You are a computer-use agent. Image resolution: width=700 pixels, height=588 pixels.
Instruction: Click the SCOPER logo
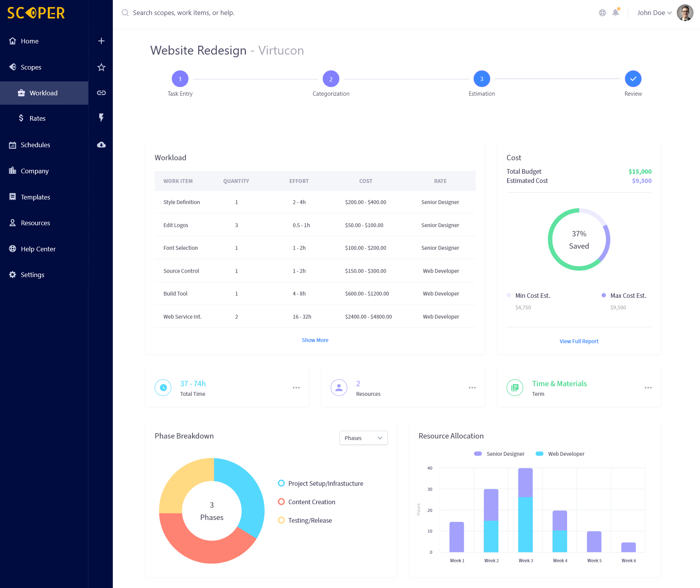click(x=36, y=13)
